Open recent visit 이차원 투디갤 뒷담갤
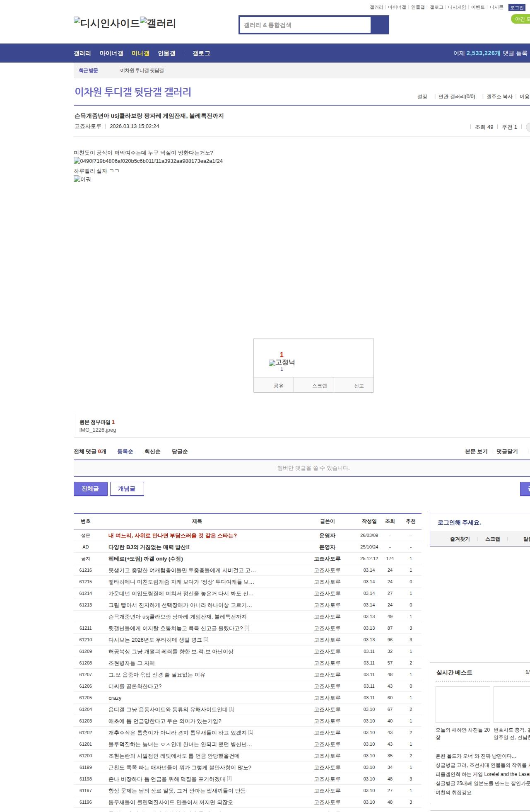The height and width of the screenshot is (812, 530). pyautogui.click(x=142, y=70)
